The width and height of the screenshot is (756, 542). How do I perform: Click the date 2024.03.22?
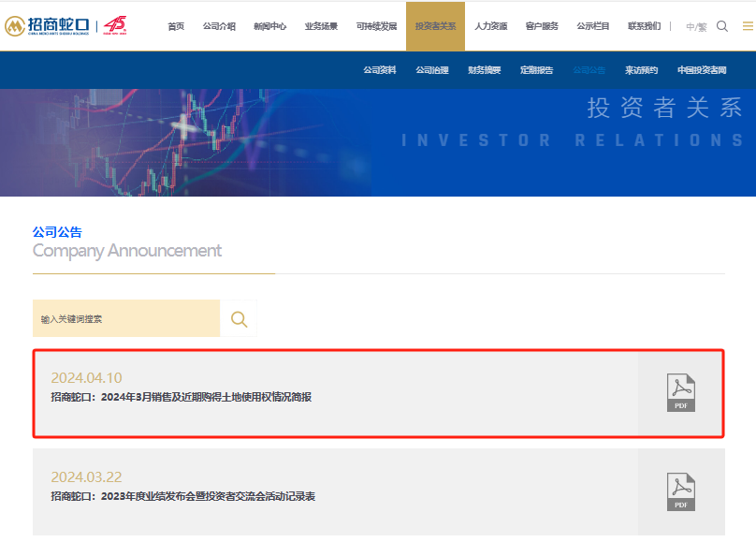tap(86, 476)
